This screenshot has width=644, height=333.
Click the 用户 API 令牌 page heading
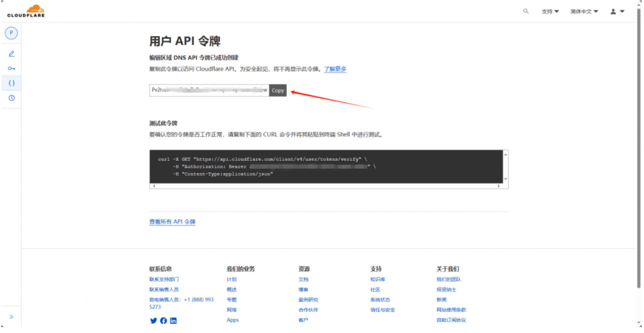pyautogui.click(x=185, y=41)
